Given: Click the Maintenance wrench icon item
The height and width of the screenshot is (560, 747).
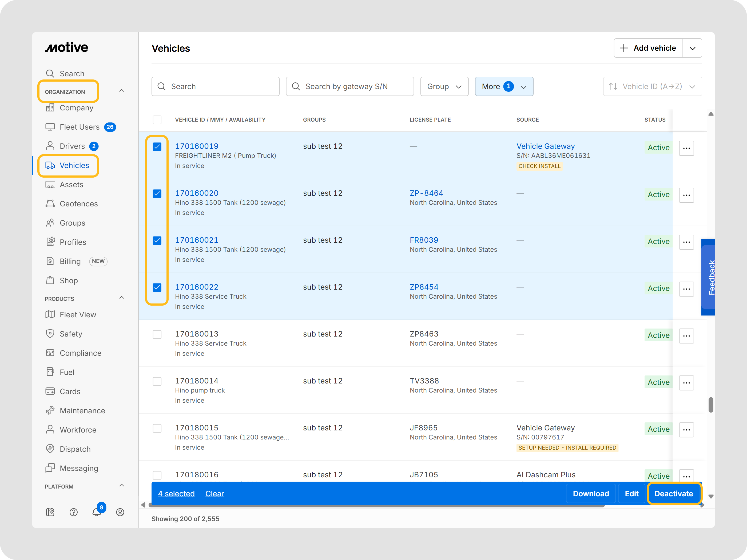Looking at the screenshot, I should click(x=82, y=410).
